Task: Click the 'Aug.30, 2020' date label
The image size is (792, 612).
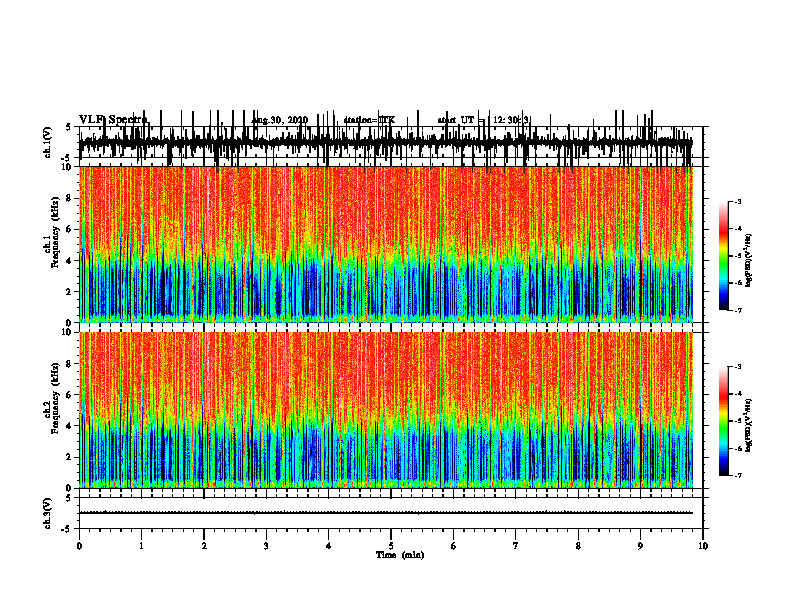Action: coord(280,120)
